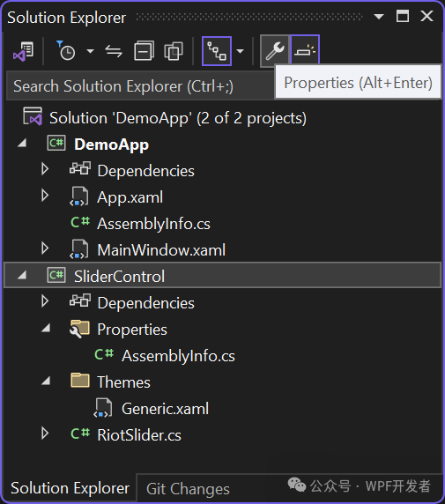Expand the MainWindow.xaml node
This screenshot has height=504, width=445.
coord(45,248)
